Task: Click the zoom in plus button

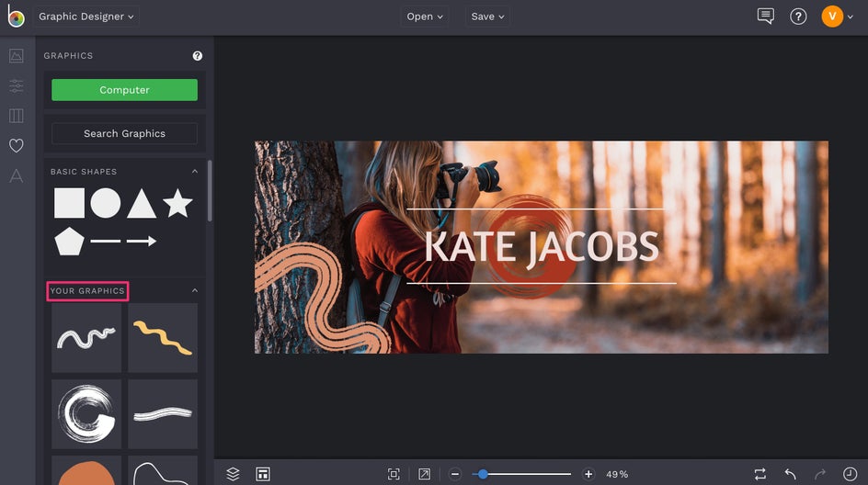Action: (x=588, y=474)
